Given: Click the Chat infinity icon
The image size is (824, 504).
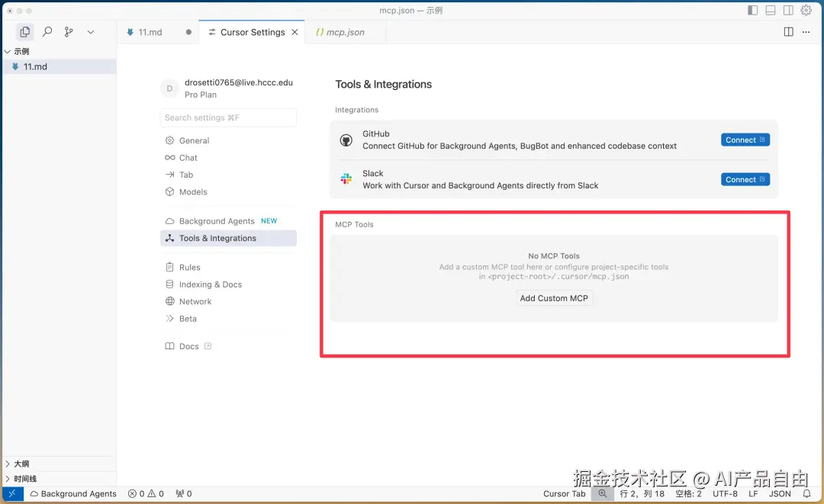Looking at the screenshot, I should click(169, 158).
